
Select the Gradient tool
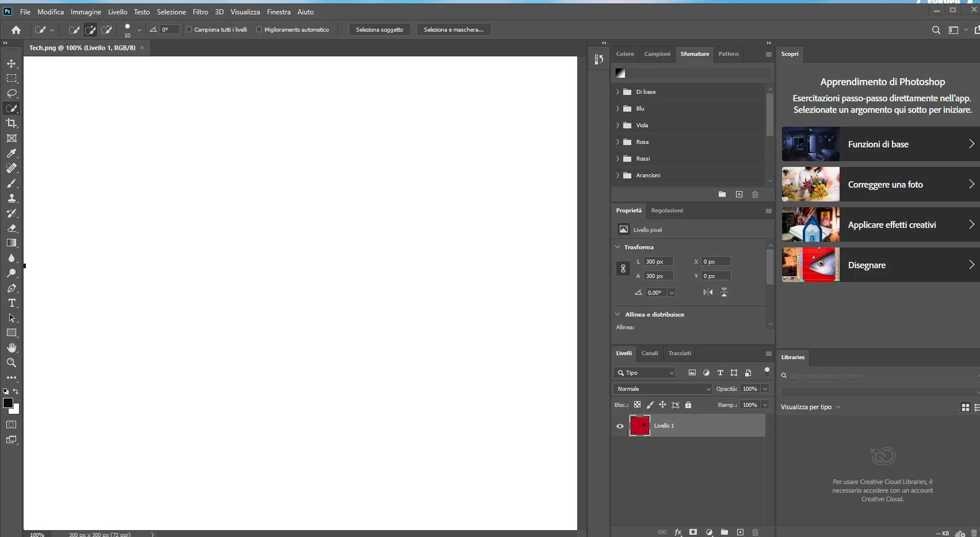tap(12, 243)
